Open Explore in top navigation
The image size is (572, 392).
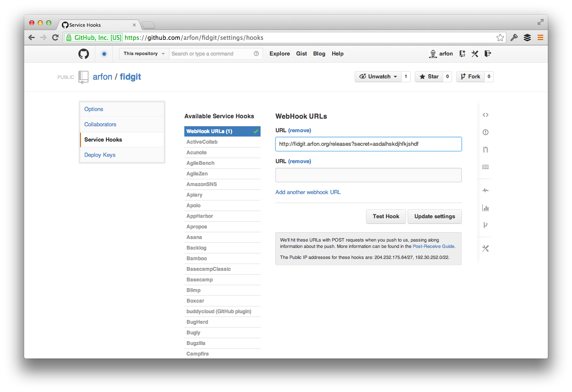click(x=280, y=54)
